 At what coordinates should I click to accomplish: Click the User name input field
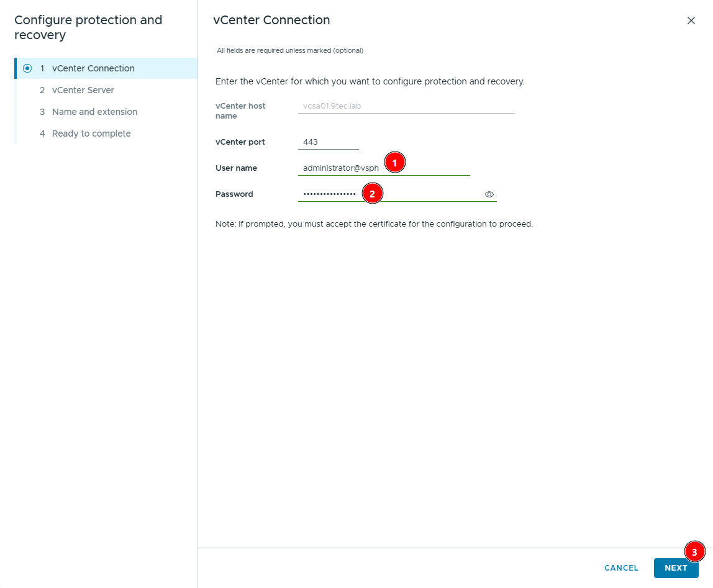point(384,168)
